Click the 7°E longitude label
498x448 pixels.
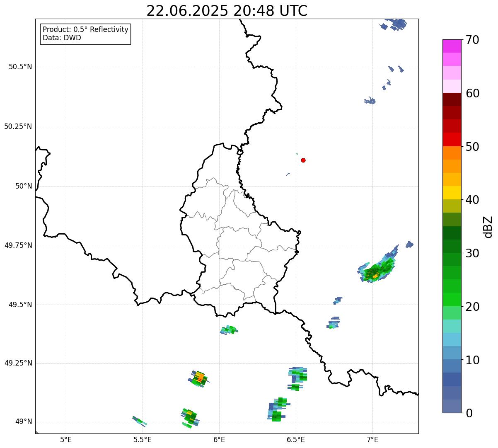pyautogui.click(x=372, y=439)
